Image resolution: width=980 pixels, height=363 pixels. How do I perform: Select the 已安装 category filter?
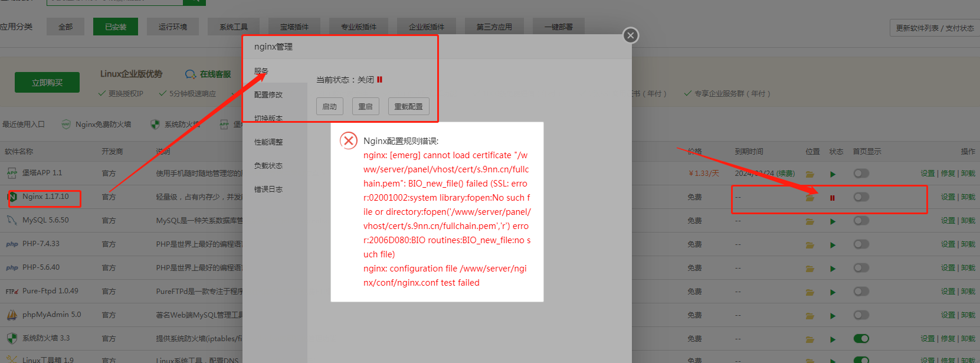(x=116, y=27)
